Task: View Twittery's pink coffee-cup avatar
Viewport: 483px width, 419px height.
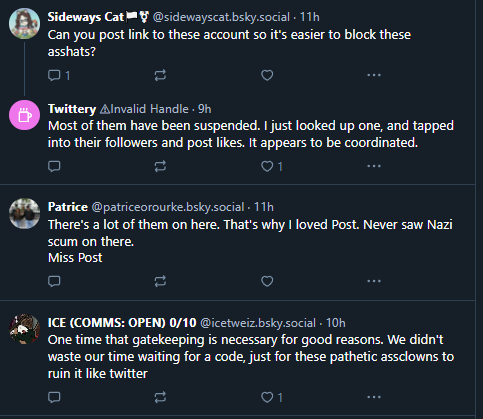Action: (x=24, y=115)
